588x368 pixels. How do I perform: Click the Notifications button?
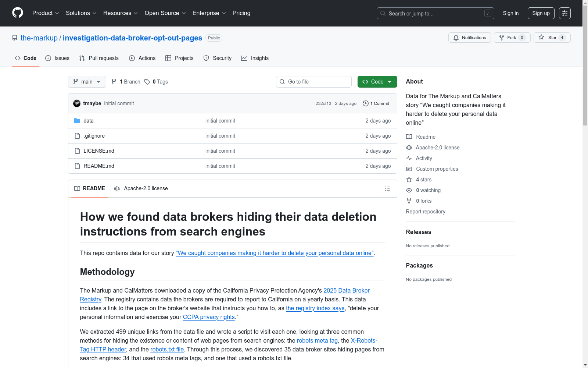(x=470, y=38)
